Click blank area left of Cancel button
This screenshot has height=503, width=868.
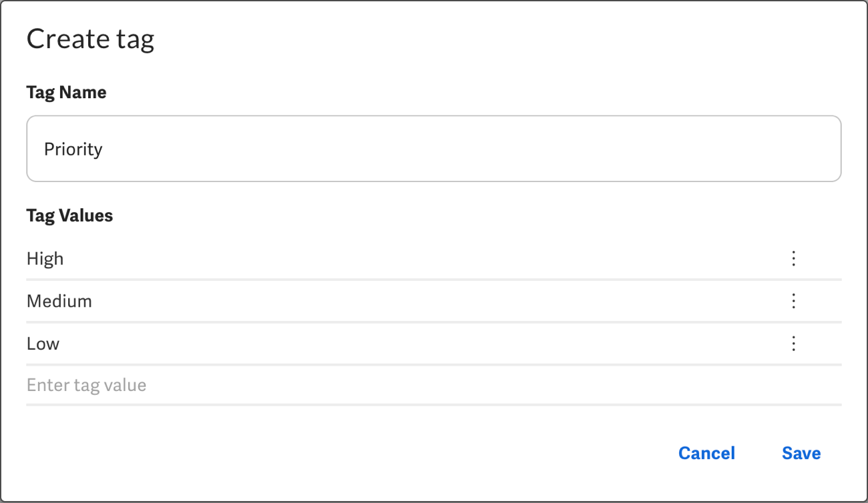pos(401,453)
